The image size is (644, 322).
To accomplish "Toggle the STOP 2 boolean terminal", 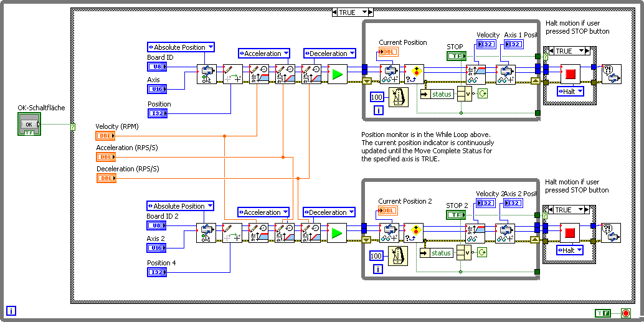I will pyautogui.click(x=456, y=214).
